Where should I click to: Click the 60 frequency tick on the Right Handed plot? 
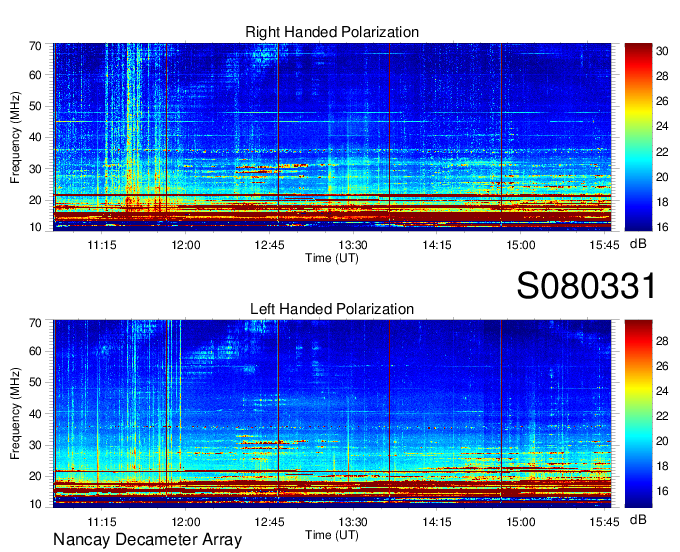35,75
